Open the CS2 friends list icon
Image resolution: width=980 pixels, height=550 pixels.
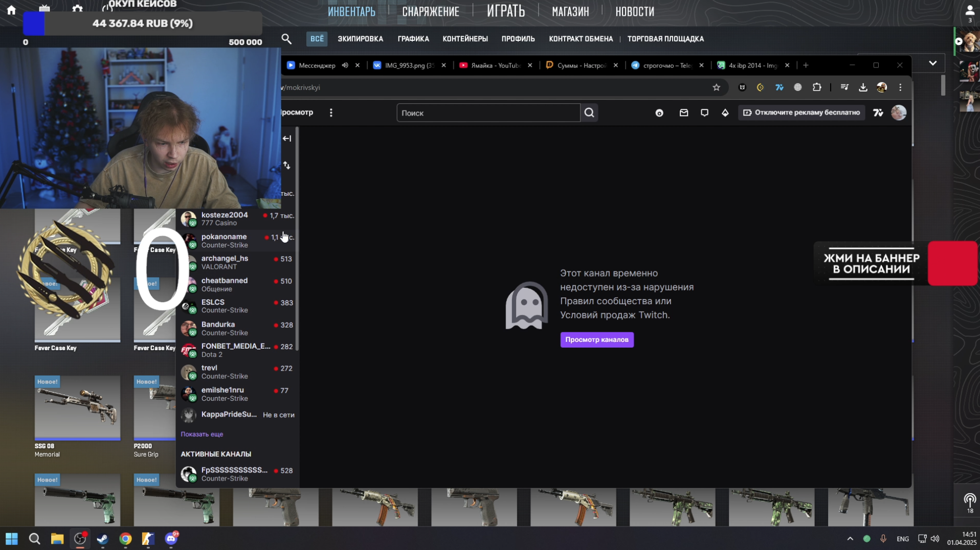point(969,10)
